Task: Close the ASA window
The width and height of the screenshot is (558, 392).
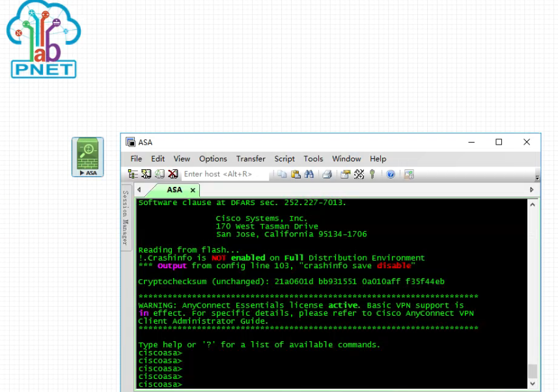Action: [527, 142]
